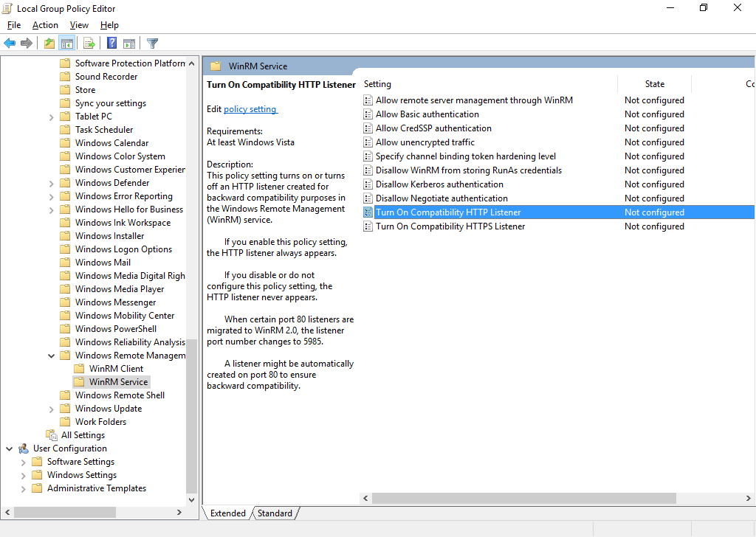Click policy icon for Disallow Kerberos authentication
The height and width of the screenshot is (537, 756).
point(368,184)
